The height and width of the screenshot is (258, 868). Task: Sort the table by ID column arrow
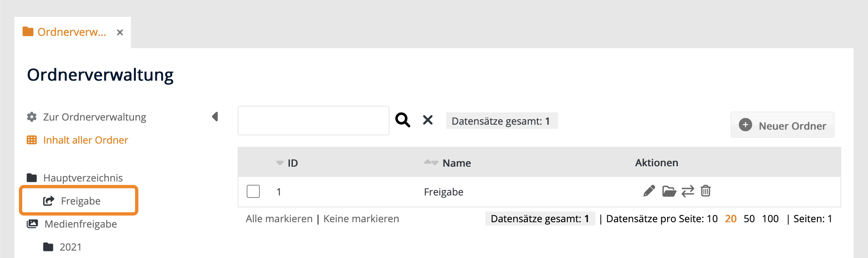280,163
